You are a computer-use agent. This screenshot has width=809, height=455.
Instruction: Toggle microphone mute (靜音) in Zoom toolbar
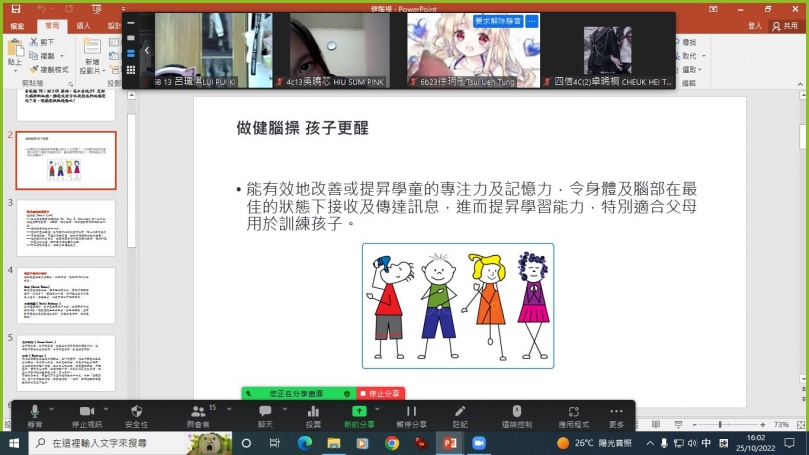pyautogui.click(x=35, y=415)
